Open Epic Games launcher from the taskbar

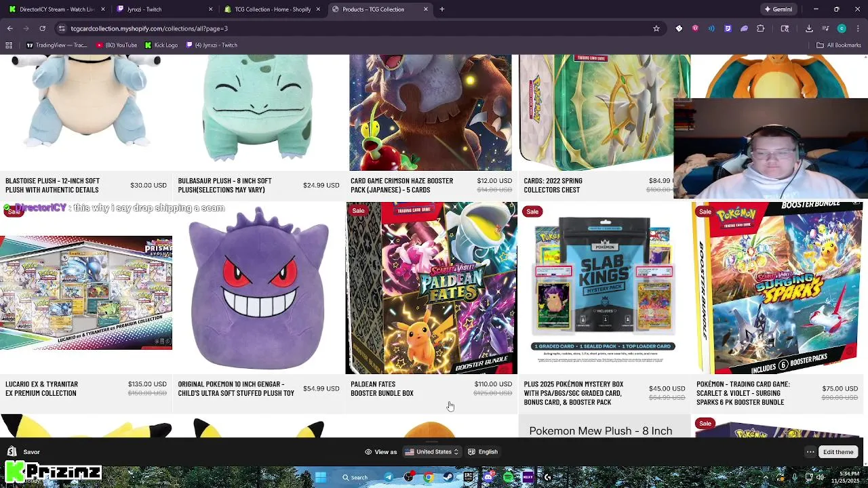[468, 477]
